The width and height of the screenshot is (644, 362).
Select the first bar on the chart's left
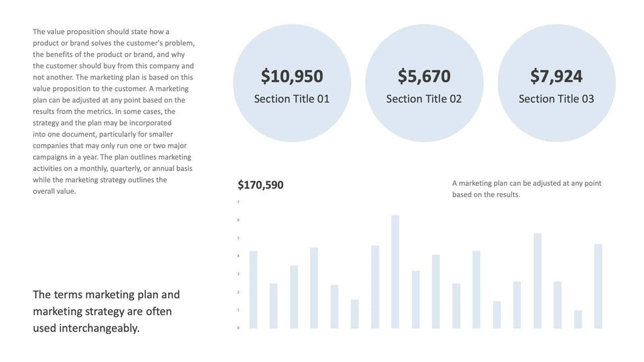[x=253, y=289]
